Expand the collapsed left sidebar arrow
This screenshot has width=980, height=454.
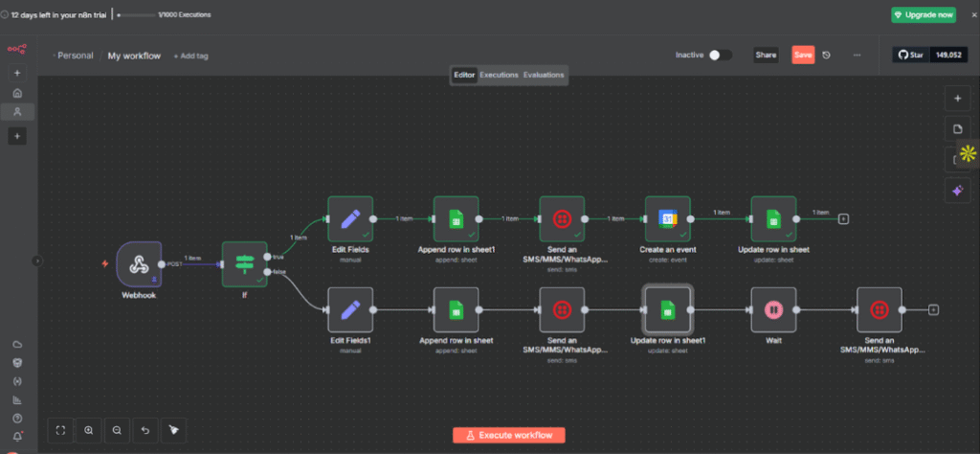(36, 260)
